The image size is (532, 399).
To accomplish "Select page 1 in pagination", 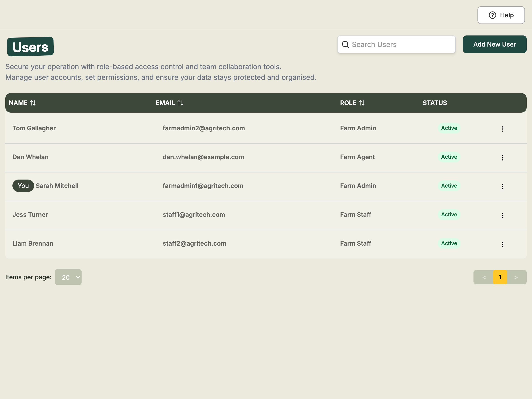I will pyautogui.click(x=500, y=277).
